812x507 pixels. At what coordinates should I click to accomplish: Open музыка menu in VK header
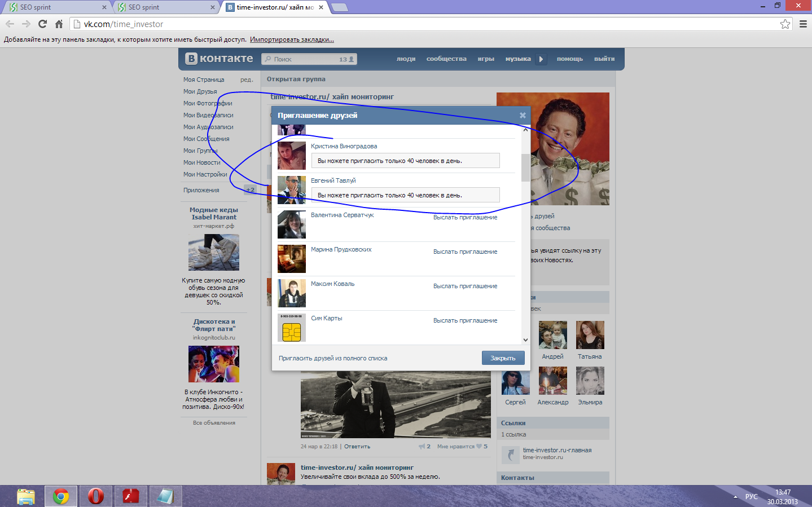pos(518,59)
